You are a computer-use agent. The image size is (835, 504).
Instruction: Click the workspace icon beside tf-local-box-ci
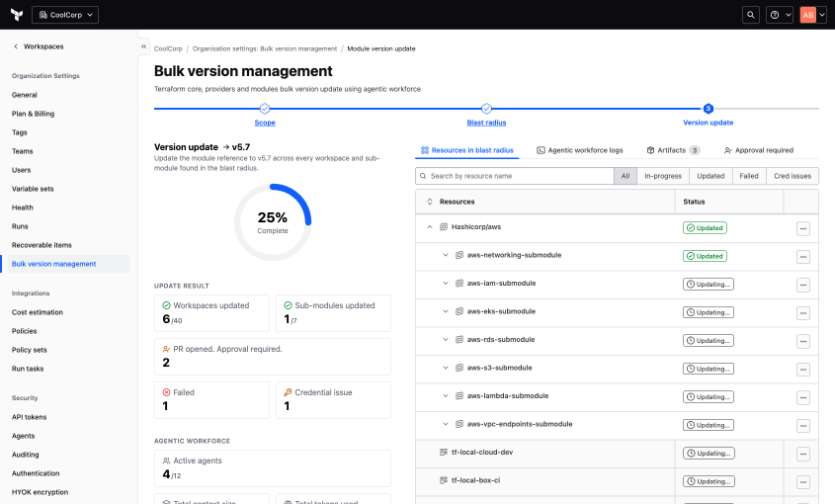(x=443, y=480)
